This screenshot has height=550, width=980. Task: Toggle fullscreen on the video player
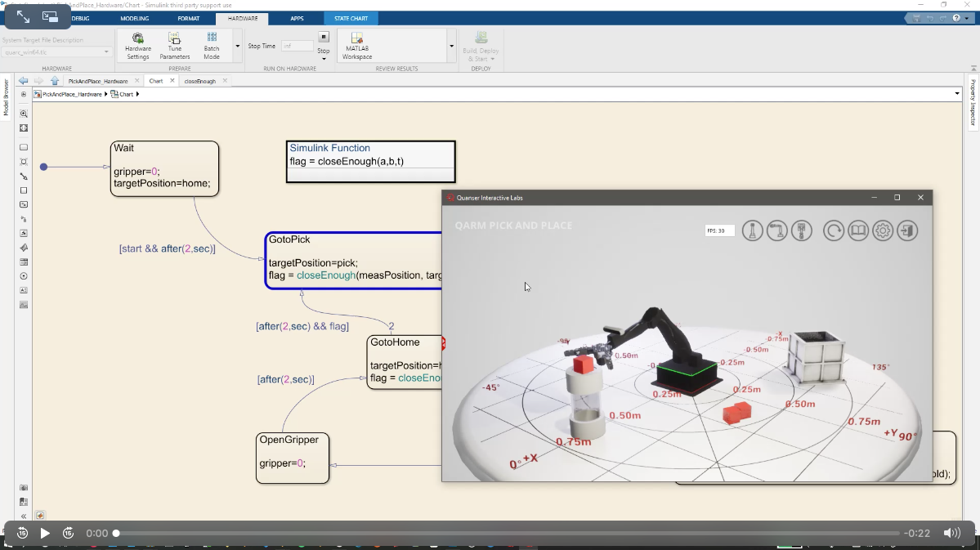click(23, 16)
